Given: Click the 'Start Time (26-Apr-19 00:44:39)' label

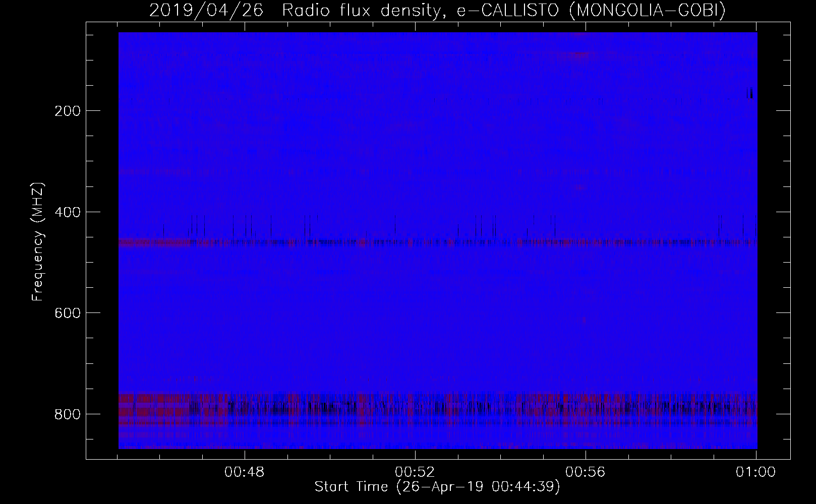Looking at the screenshot, I should (437, 487).
